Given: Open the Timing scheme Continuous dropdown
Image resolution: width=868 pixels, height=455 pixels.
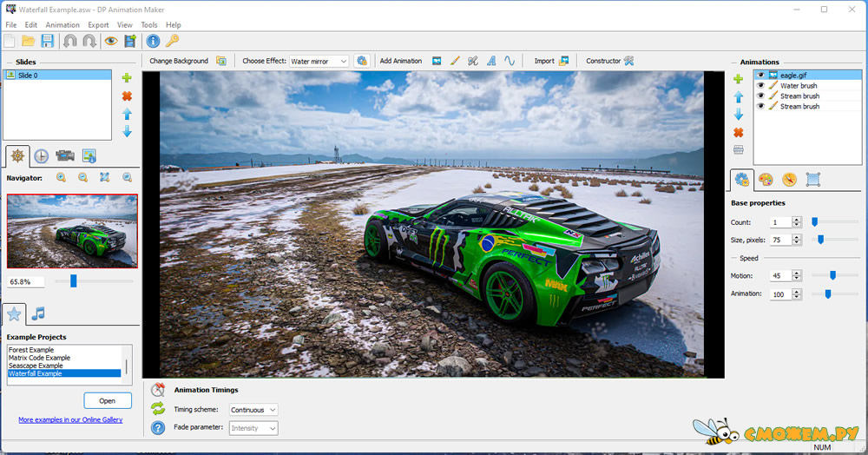Looking at the screenshot, I should 253,410.
